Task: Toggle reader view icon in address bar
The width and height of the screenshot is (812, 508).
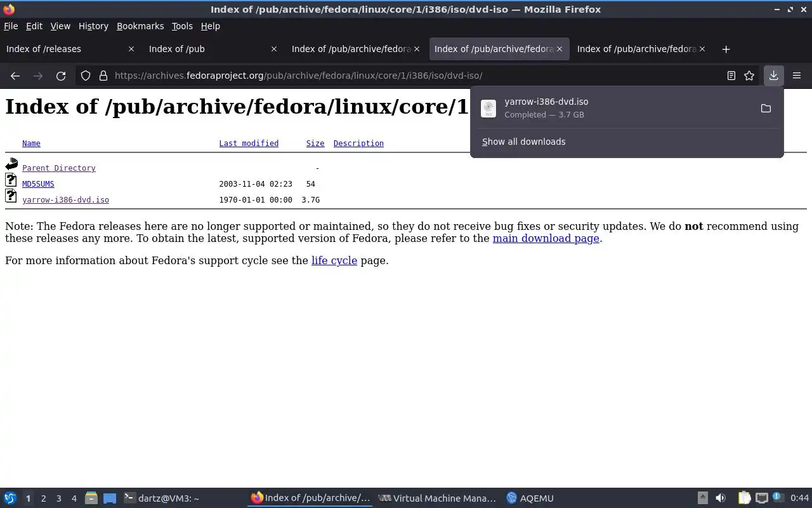Action: tap(731, 76)
